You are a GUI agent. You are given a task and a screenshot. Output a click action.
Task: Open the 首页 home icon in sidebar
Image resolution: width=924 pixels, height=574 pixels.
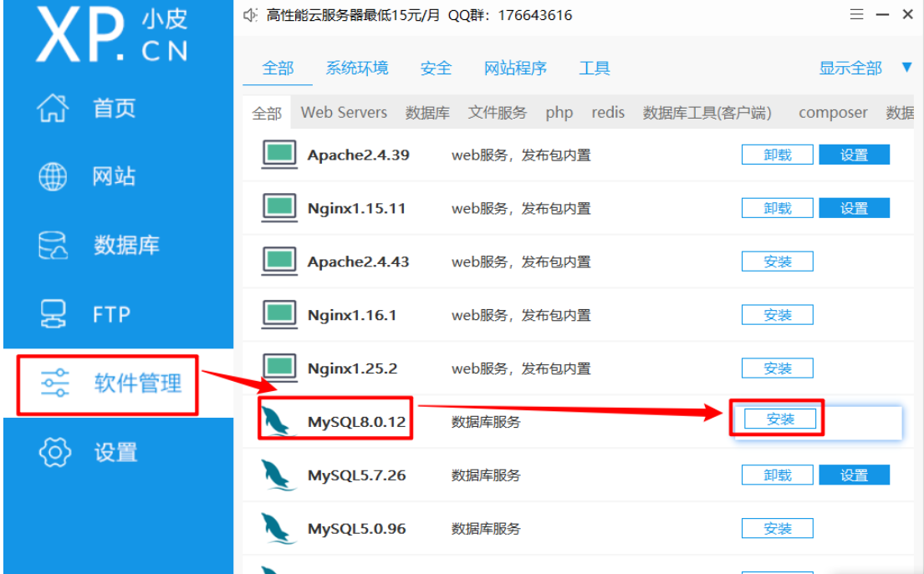point(53,108)
